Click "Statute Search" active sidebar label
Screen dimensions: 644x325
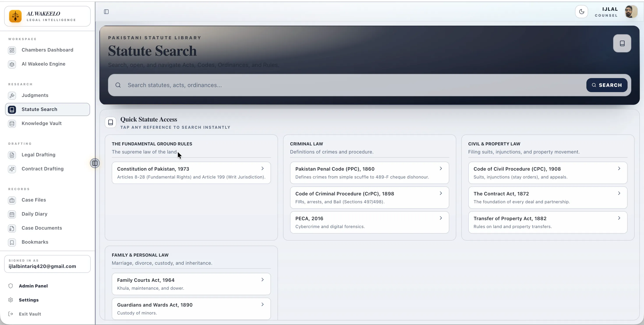(39, 109)
